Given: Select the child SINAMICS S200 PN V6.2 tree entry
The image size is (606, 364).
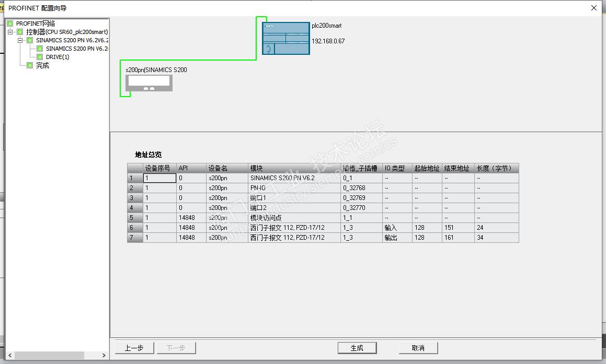Looking at the screenshot, I should pyautogui.click(x=77, y=49).
